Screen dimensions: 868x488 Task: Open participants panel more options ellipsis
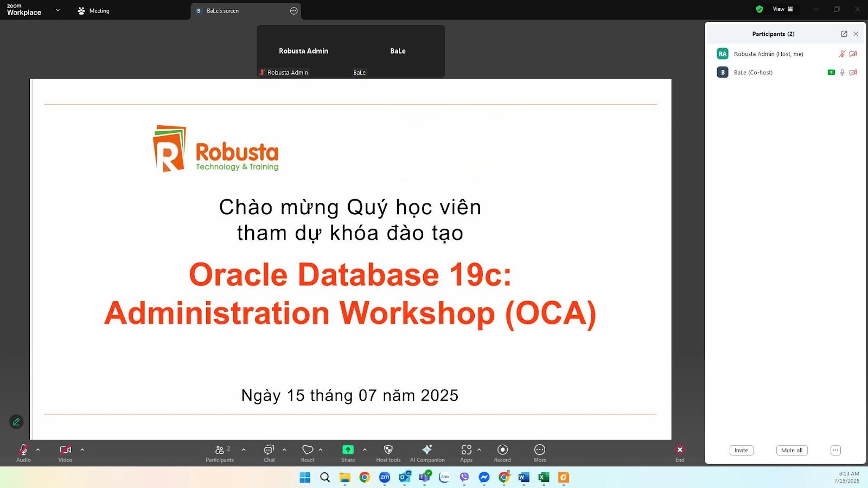835,450
